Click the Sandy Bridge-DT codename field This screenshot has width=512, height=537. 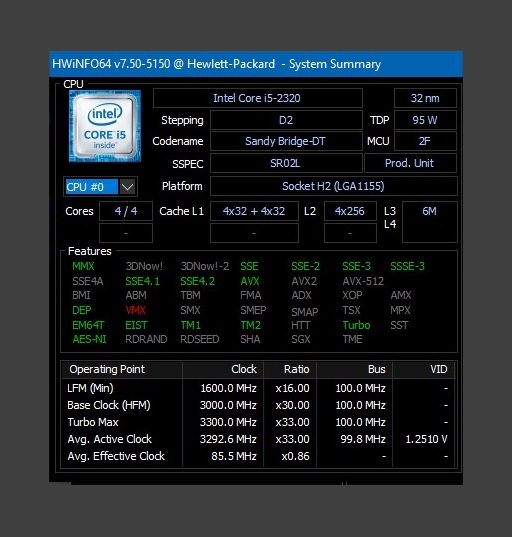pyautogui.click(x=286, y=141)
